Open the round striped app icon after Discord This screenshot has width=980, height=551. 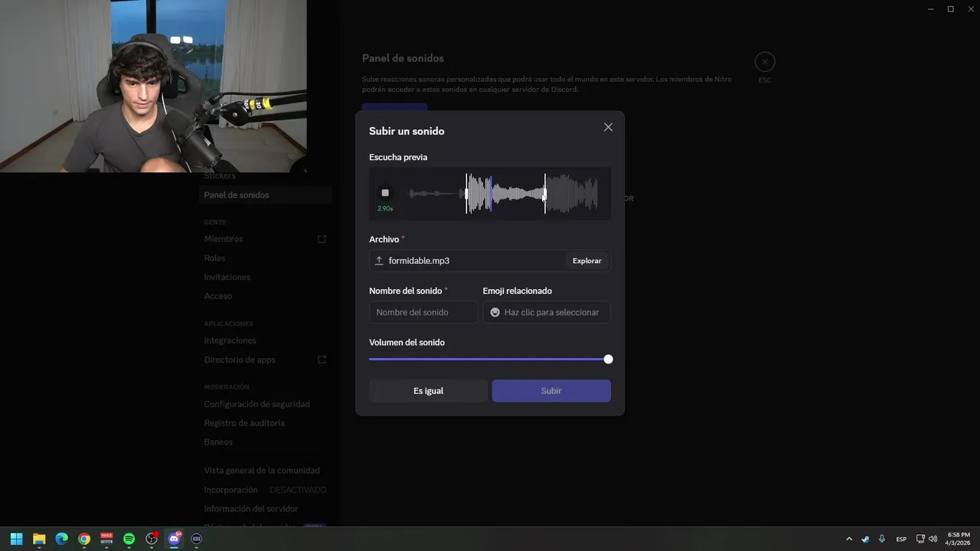pyautogui.click(x=196, y=539)
